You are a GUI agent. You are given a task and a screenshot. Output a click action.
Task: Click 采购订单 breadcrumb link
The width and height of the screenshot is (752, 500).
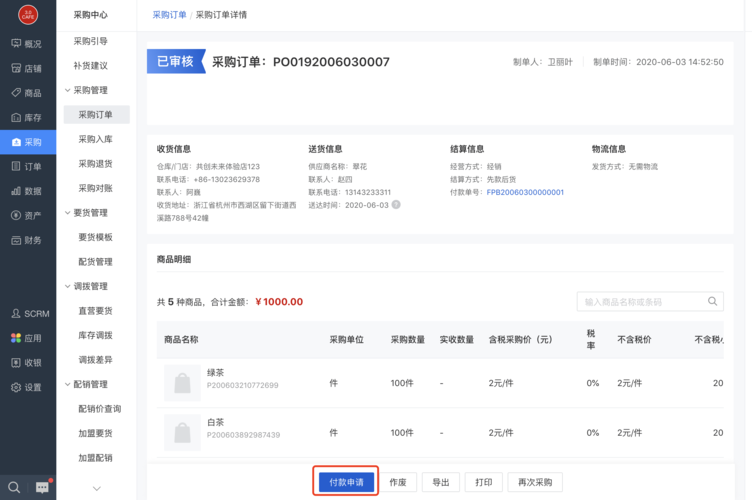pos(169,15)
